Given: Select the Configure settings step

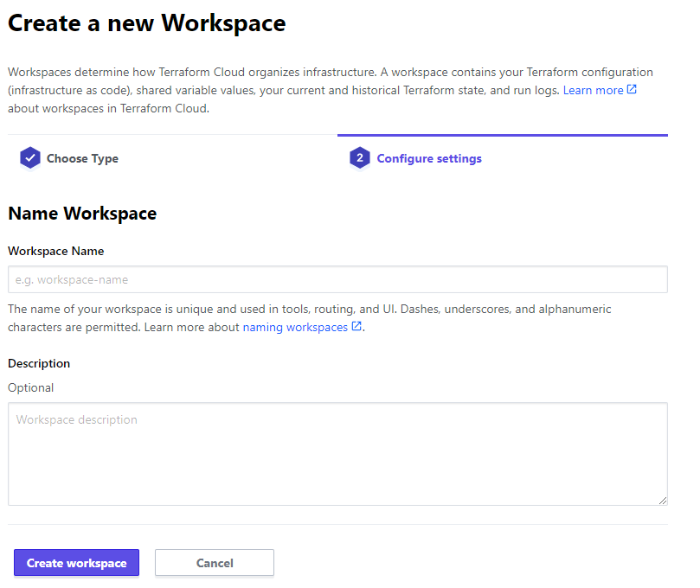Looking at the screenshot, I should pos(415,158).
